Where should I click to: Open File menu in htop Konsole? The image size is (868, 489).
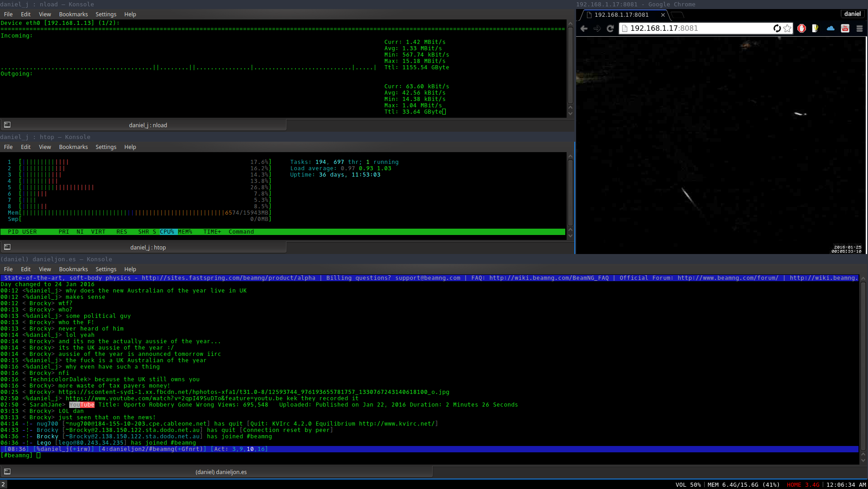(8, 147)
